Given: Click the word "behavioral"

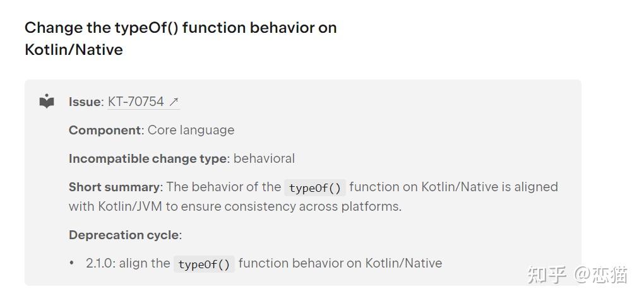Looking at the screenshot, I should (264, 158).
